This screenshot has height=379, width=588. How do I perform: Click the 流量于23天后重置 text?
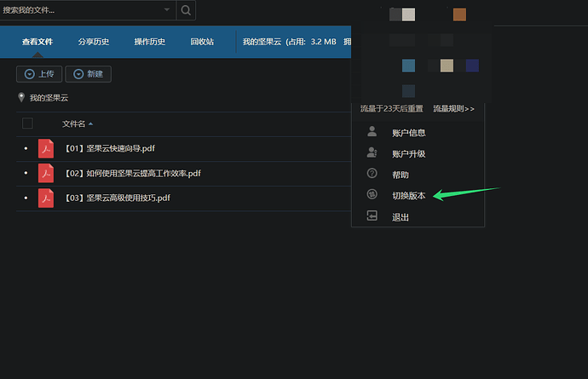(391, 109)
